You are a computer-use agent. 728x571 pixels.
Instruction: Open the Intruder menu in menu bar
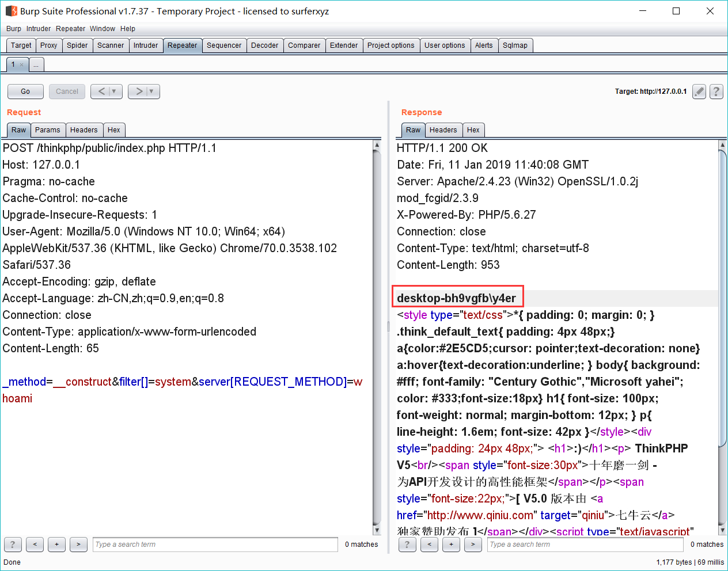[39, 29]
